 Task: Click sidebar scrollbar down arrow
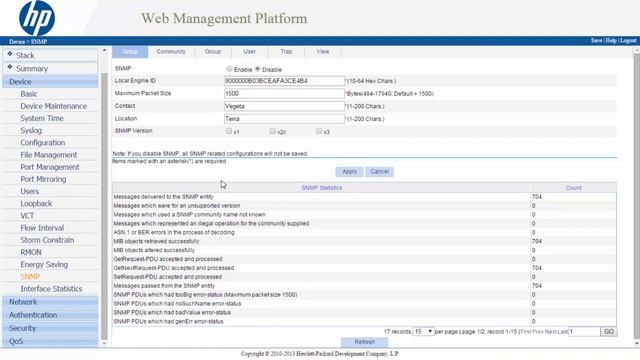104,344
